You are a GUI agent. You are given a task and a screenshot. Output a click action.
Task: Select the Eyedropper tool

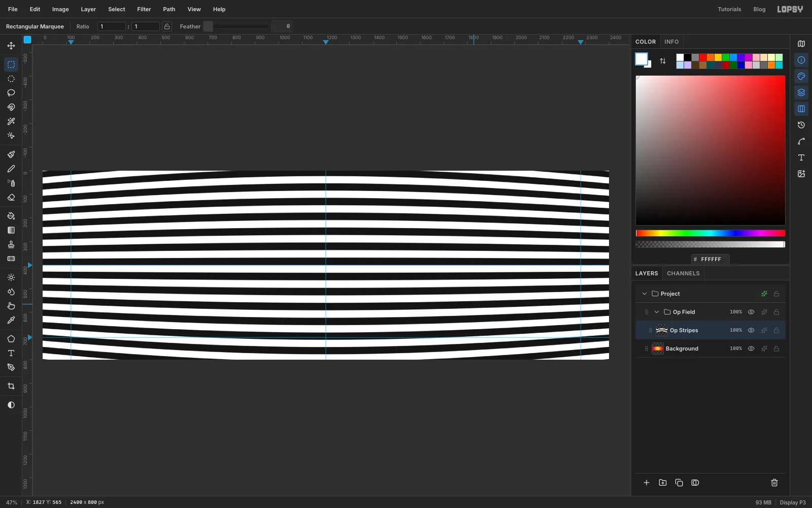click(11, 320)
